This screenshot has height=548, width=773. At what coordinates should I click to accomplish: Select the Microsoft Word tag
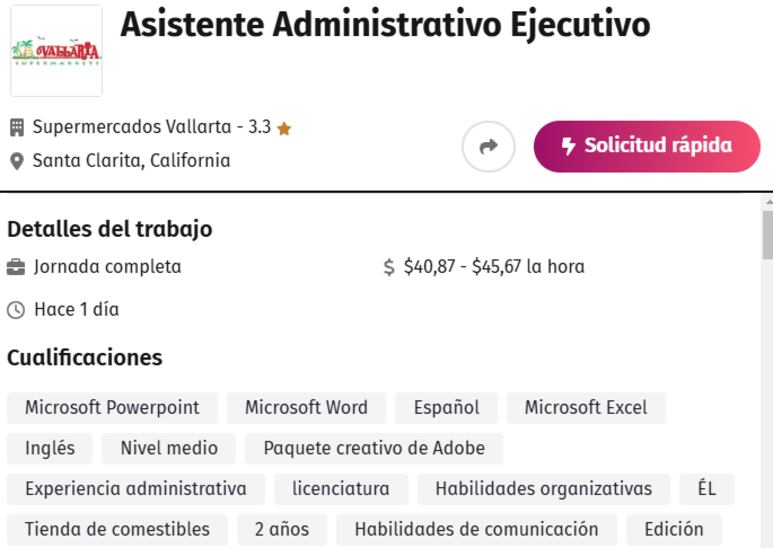[306, 408]
